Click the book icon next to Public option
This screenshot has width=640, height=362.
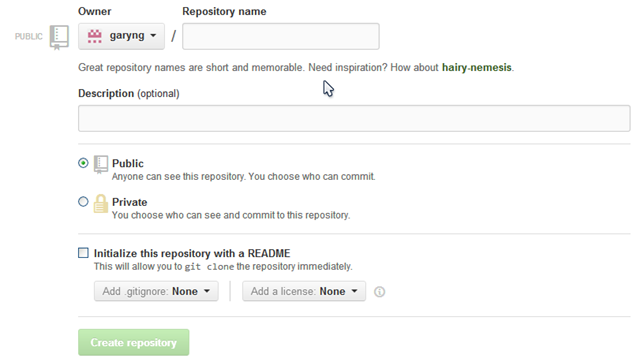(x=101, y=164)
